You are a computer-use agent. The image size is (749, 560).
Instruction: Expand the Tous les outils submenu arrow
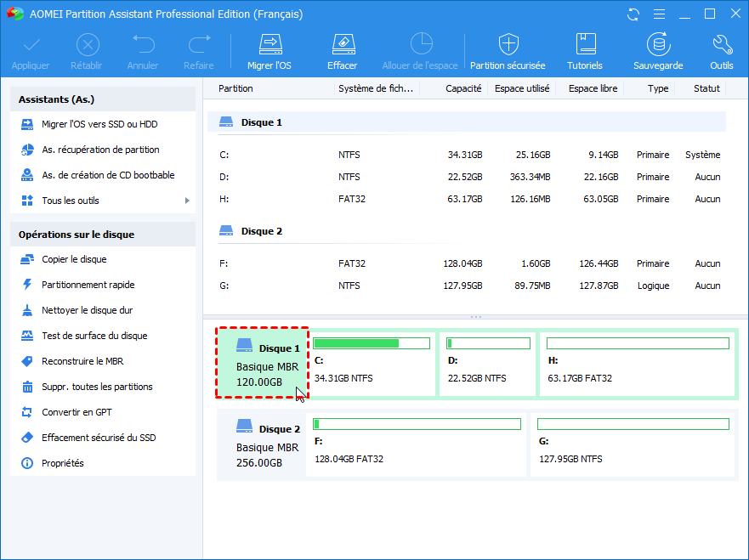click(x=186, y=201)
